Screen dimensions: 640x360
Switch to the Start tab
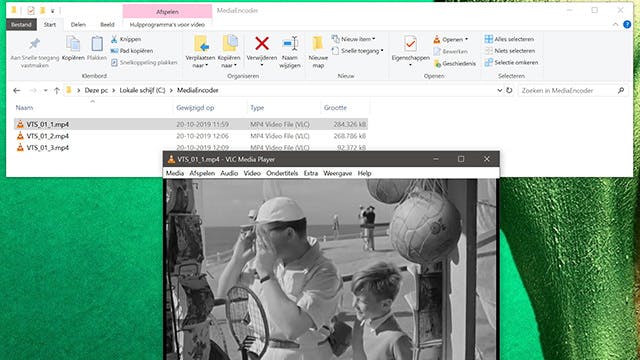click(50, 24)
